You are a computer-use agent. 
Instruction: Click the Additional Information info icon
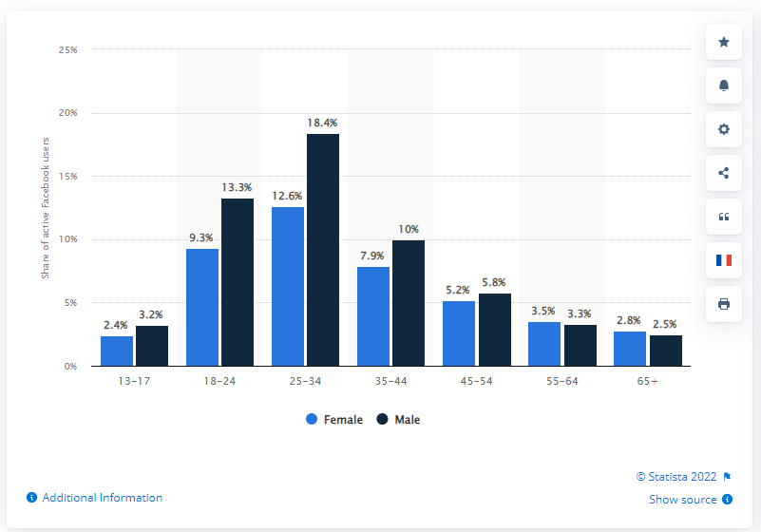31,498
